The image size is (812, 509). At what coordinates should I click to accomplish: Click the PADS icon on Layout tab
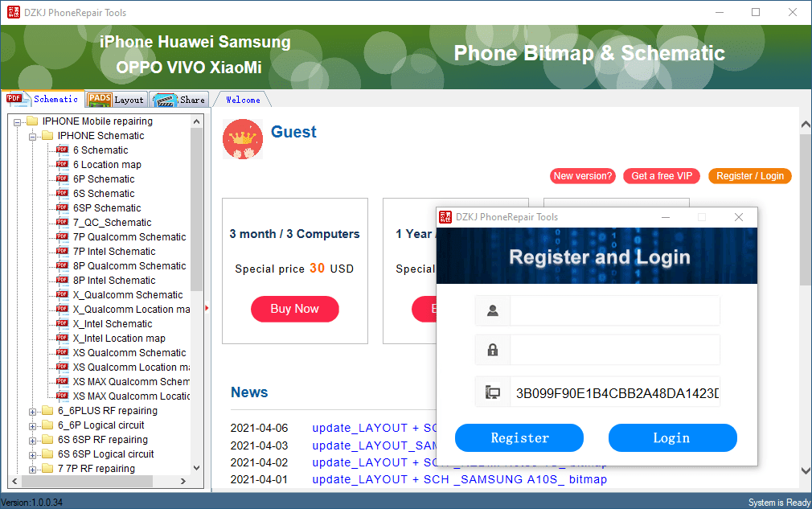click(100, 100)
